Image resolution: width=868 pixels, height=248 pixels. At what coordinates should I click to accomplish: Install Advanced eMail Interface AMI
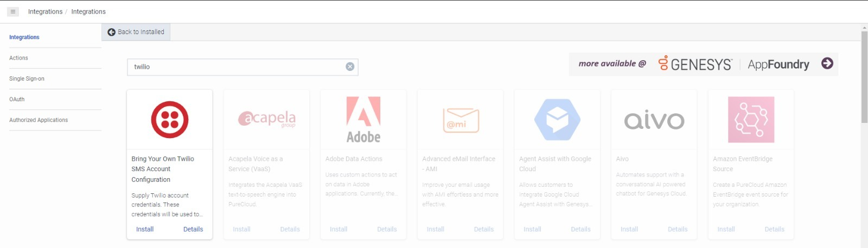[x=435, y=229]
